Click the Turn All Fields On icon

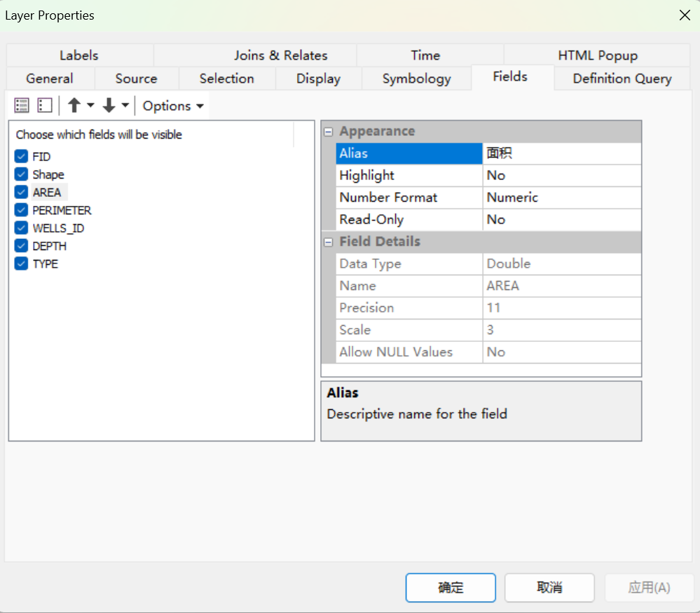coord(22,105)
